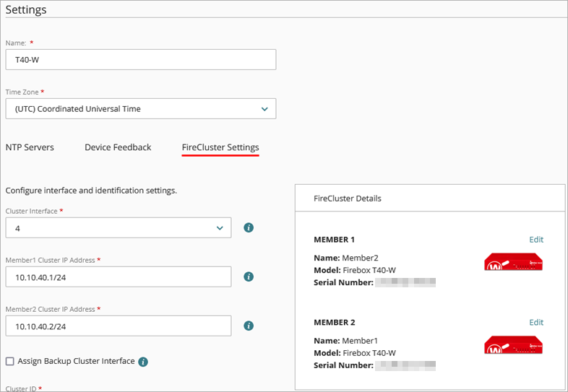
Task: Enable Assign Backup Cluster Interface checkbox
Action: (10, 361)
